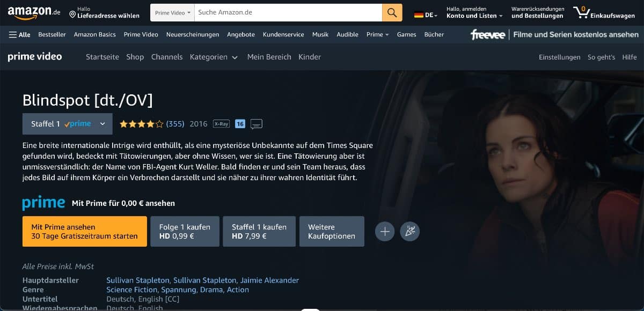Click the Amazon.de logo
Screen dimensions: 644x311
click(33, 12)
